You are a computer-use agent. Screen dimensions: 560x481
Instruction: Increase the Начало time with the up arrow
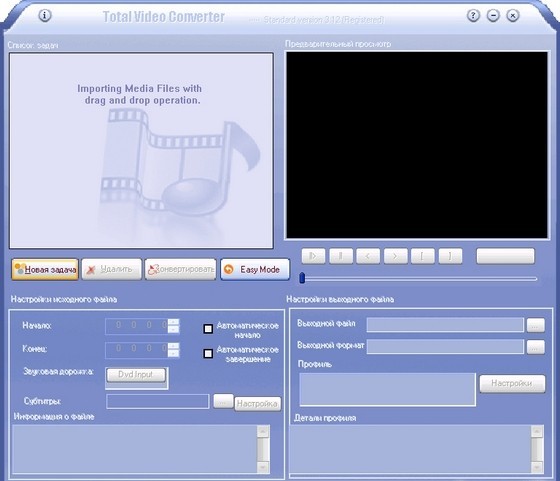coord(174,322)
